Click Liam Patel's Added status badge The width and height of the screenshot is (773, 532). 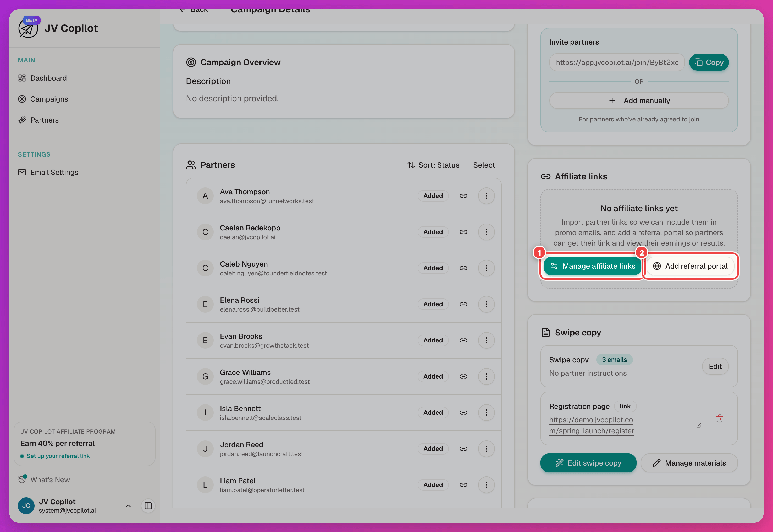click(x=433, y=485)
